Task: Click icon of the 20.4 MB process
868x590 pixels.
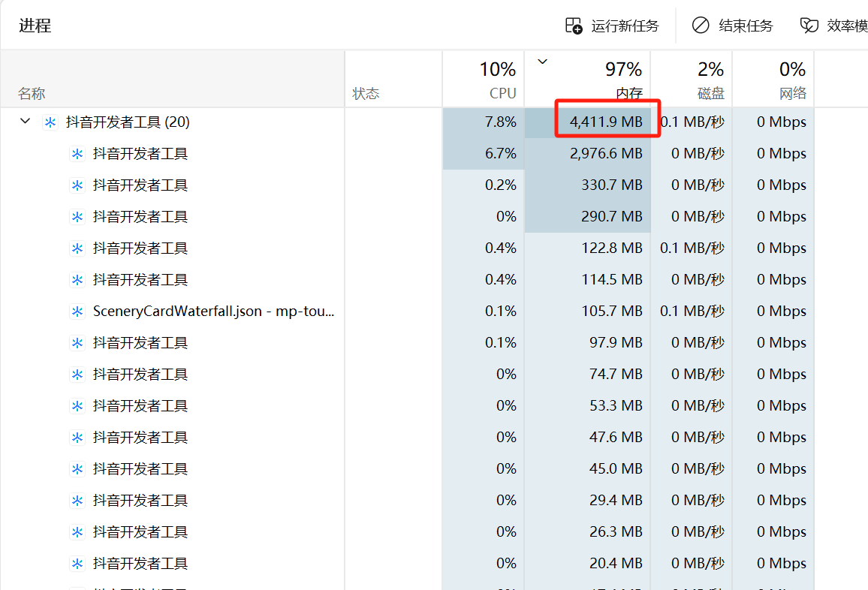Action: 77,564
